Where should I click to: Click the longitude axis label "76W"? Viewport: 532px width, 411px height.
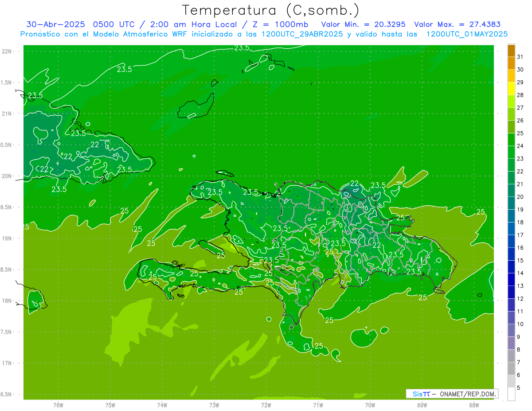point(58,405)
